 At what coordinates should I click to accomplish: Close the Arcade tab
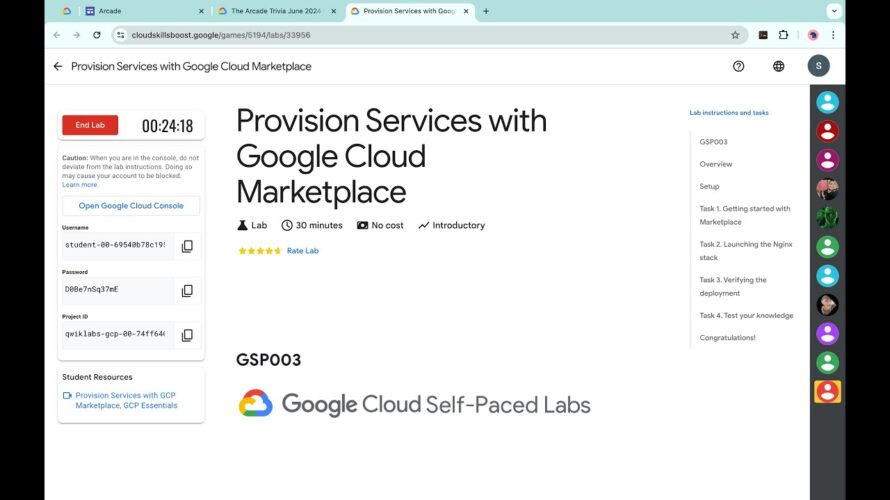201,11
